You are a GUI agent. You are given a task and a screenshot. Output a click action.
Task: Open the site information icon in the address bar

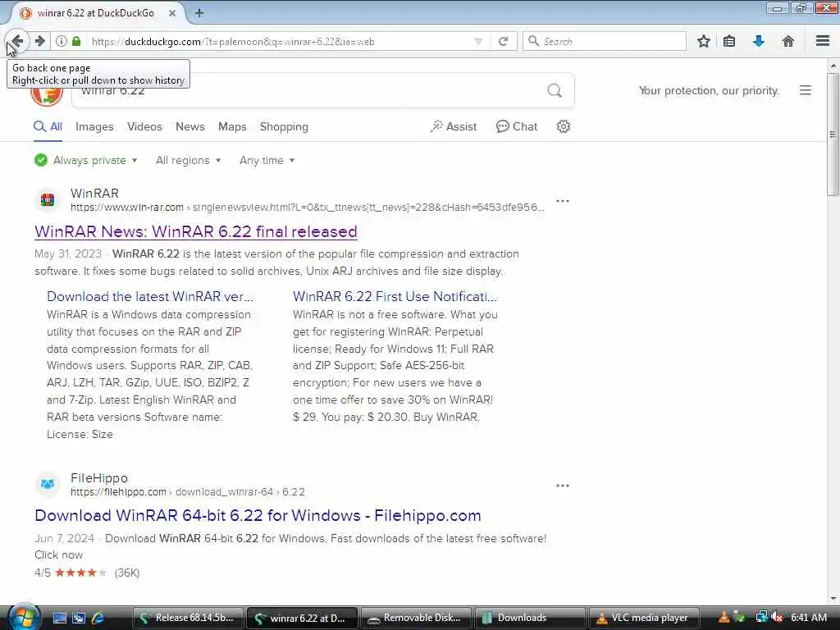tap(62, 41)
